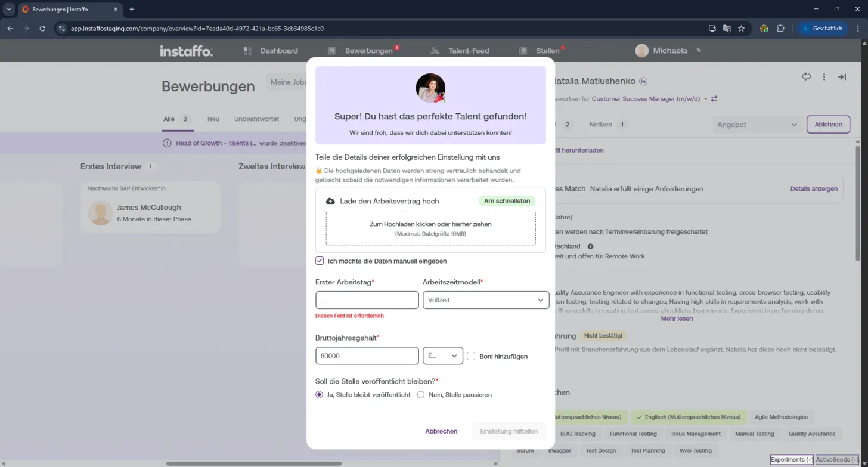Click Einstellung mitteilen button
868x467 pixels.
509,431
